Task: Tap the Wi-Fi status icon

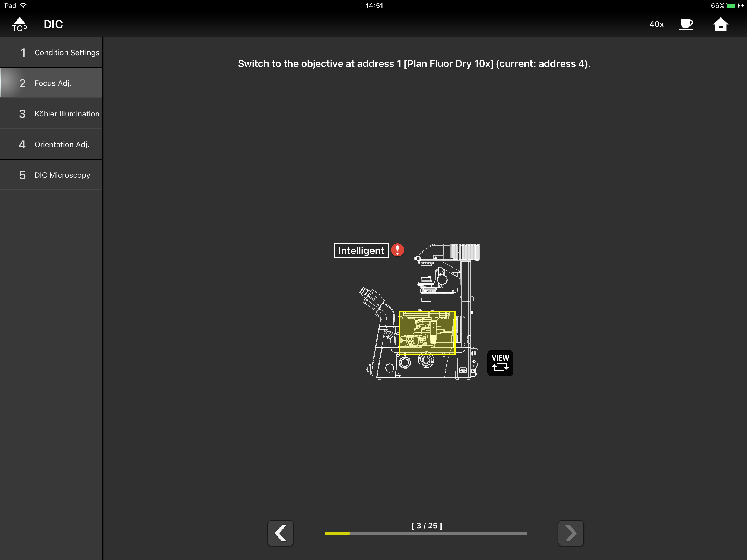Action: (23, 5)
